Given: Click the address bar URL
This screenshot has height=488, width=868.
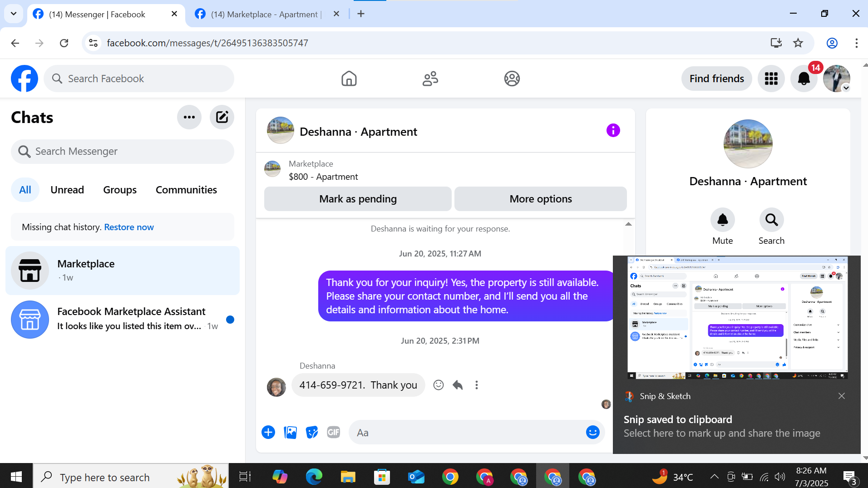Looking at the screenshot, I should (207, 43).
